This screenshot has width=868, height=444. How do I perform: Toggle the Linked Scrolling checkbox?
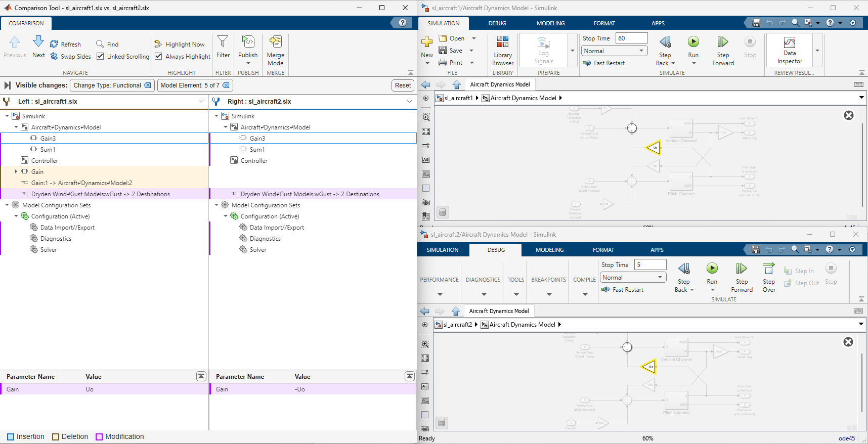[x=100, y=56]
